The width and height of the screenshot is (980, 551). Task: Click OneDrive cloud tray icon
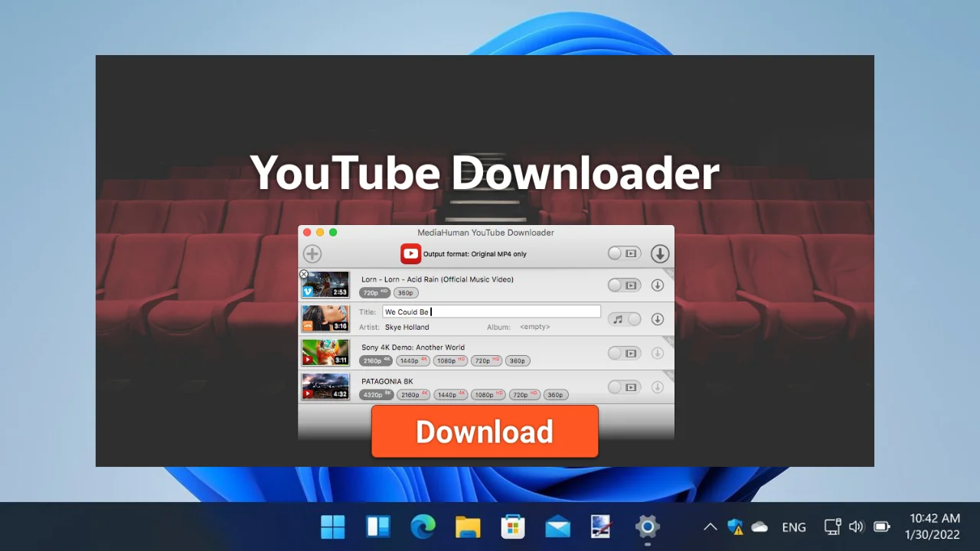point(759,527)
